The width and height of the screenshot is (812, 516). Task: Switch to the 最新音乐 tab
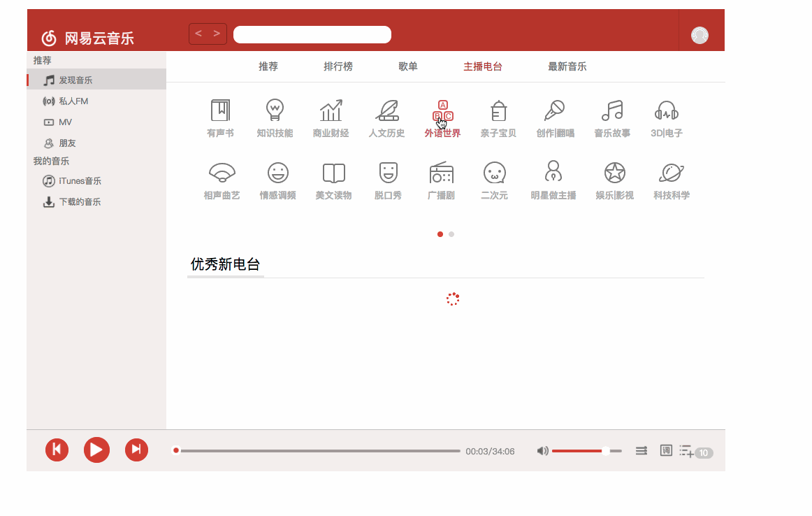[567, 66]
